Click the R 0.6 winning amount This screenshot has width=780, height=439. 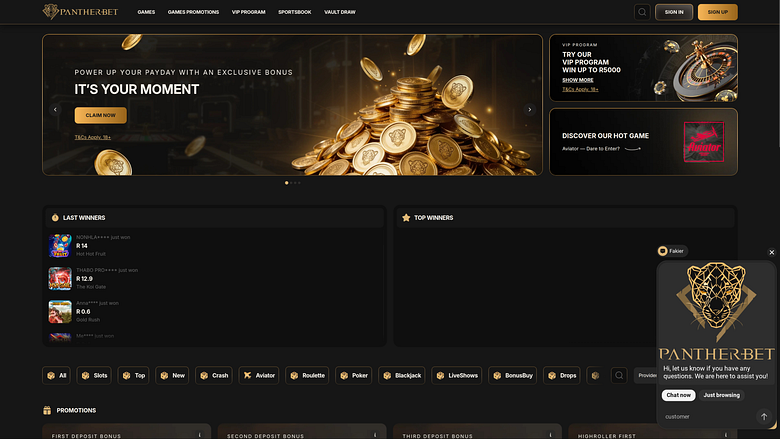(83, 312)
